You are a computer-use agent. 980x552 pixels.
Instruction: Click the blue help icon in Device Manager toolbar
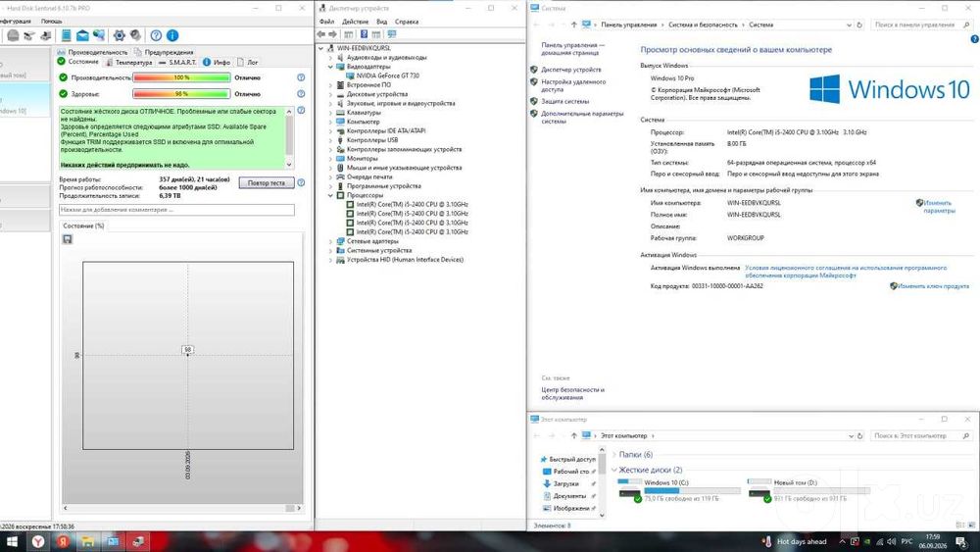click(364, 33)
